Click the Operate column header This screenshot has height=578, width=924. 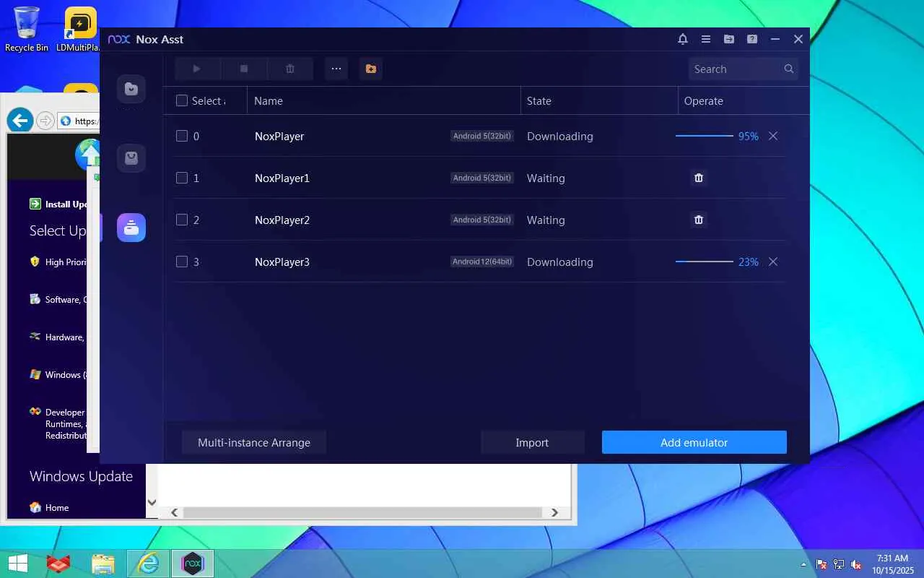pyautogui.click(x=704, y=101)
